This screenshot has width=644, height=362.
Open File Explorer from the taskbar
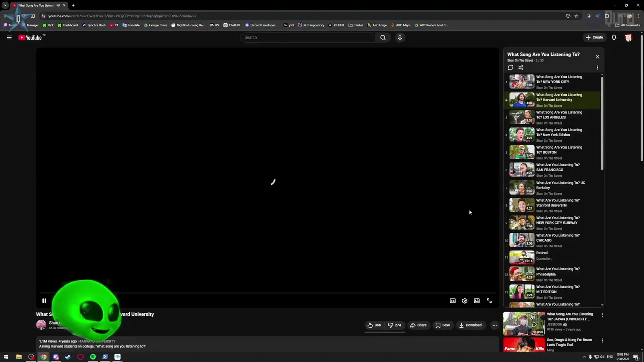click(x=19, y=357)
